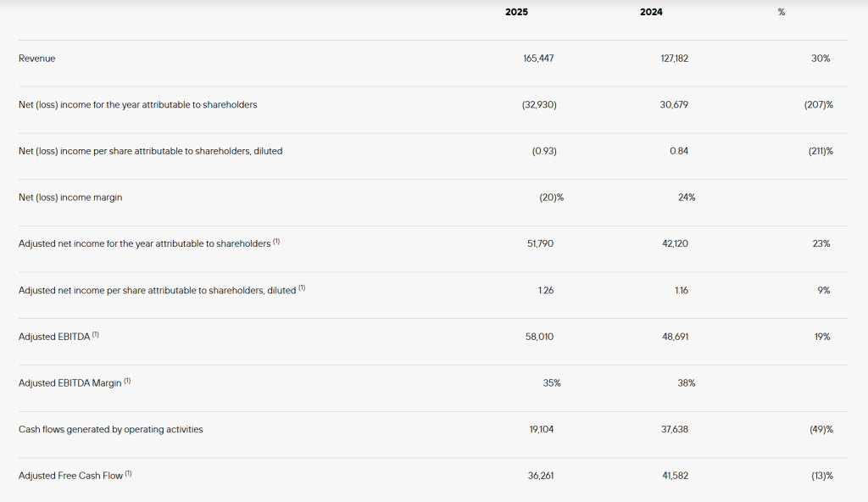Click the 2024 column header

coord(651,12)
